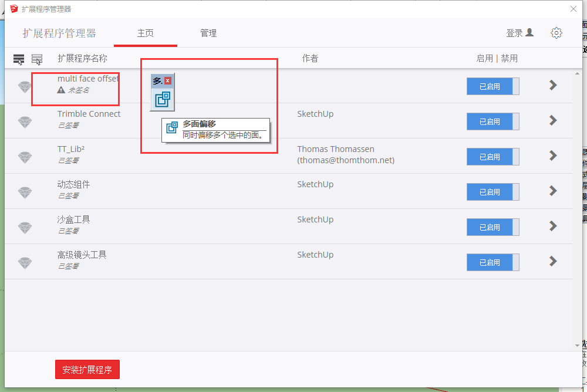Click the diamond icon for 高级镜头工具
The image size is (587, 392).
[x=25, y=263]
